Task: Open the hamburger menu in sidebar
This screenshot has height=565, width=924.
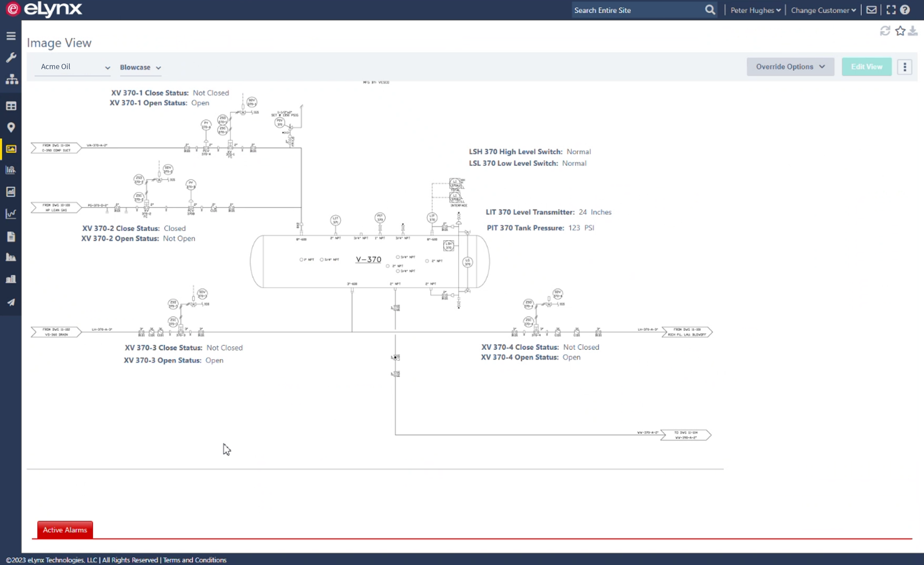Action: coord(11,36)
